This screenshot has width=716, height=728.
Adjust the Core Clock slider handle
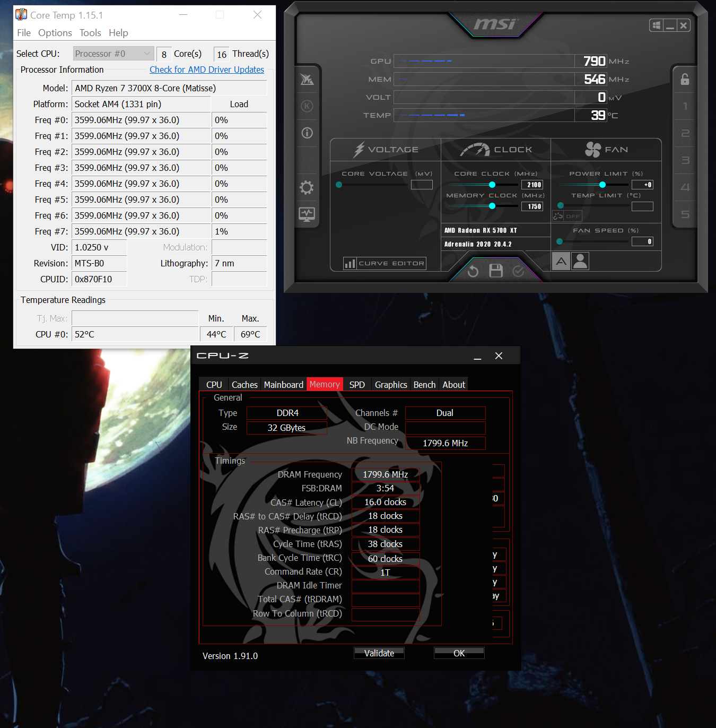(x=492, y=185)
